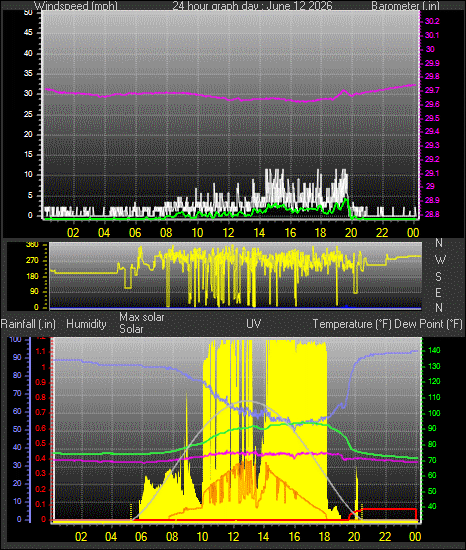Screen dimensions: 466x550
Task: Click the Temperature (°F) label
Action: [x=352, y=324]
